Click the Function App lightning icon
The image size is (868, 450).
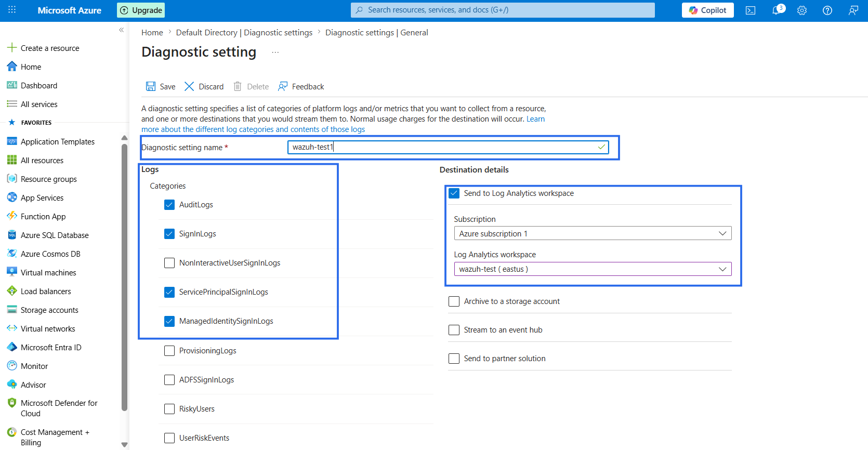coord(12,216)
